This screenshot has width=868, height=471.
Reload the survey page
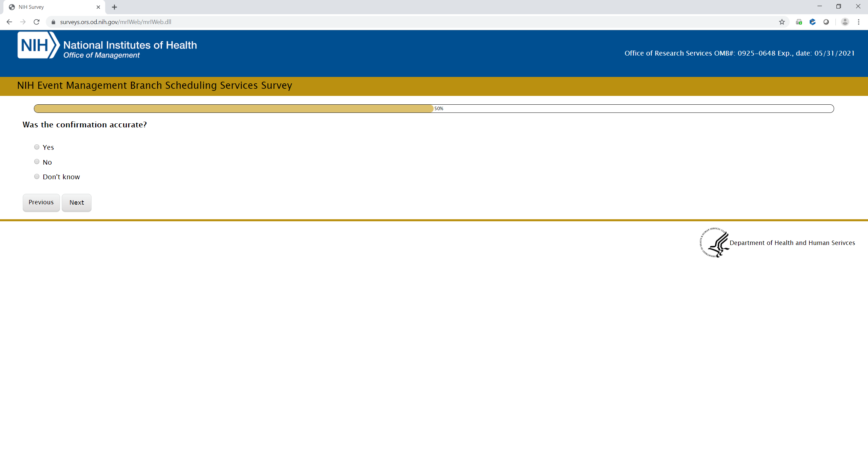click(37, 22)
